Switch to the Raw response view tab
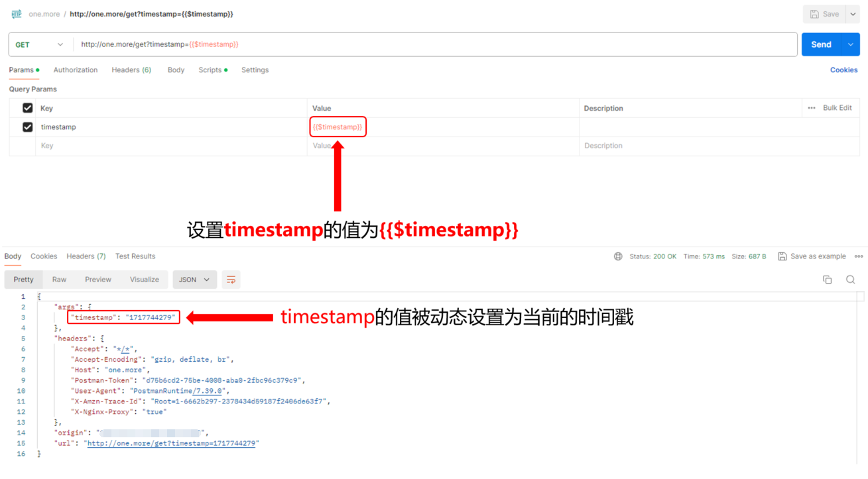 coord(59,279)
